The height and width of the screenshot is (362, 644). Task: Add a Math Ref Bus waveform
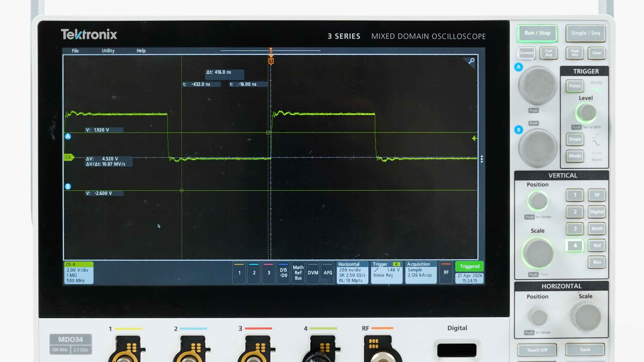298,273
